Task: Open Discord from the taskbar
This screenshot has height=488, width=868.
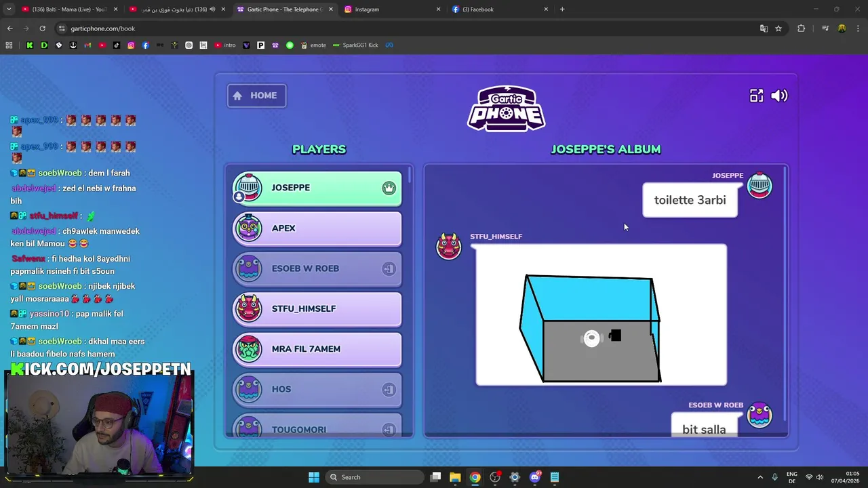Action: pos(534,477)
